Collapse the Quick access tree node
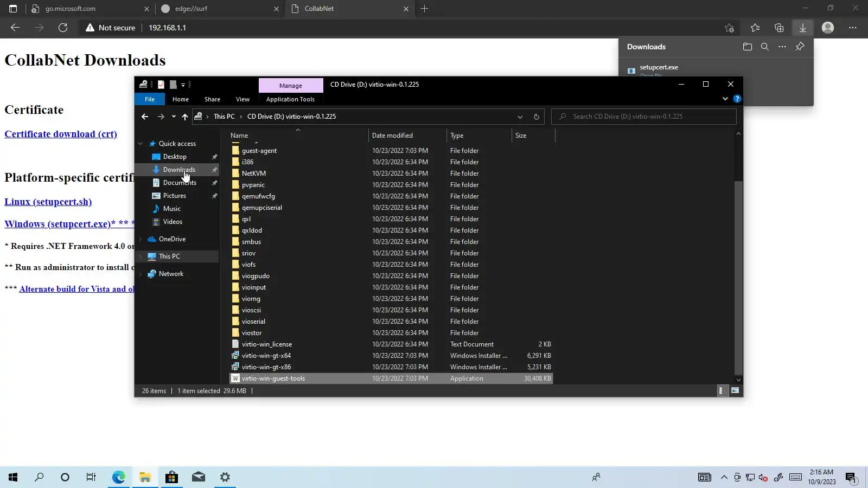 (x=141, y=144)
